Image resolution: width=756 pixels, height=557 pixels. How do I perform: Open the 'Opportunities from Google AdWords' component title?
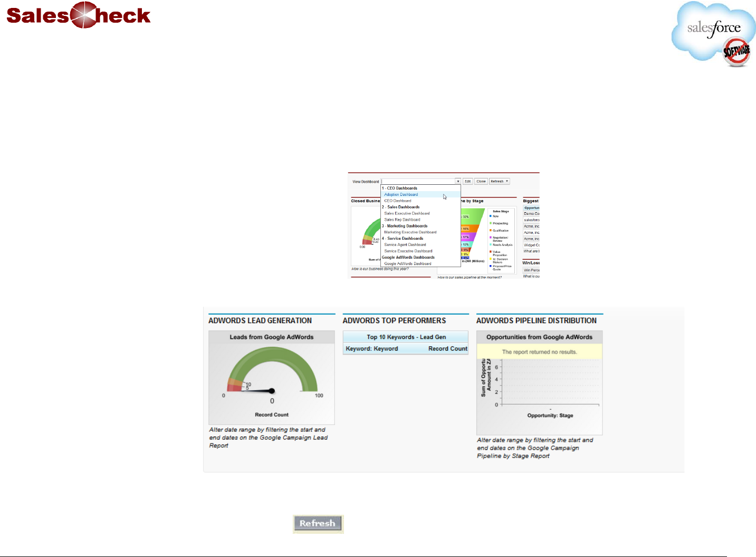tap(539, 337)
